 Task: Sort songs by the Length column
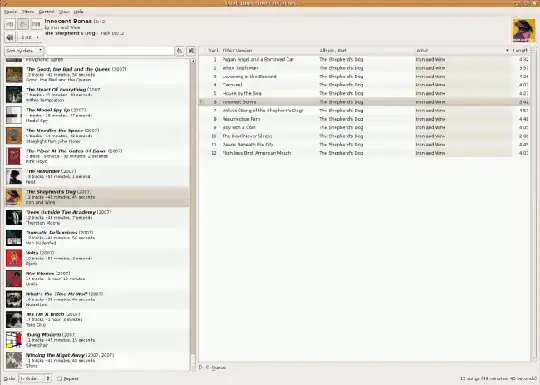pyautogui.click(x=520, y=51)
